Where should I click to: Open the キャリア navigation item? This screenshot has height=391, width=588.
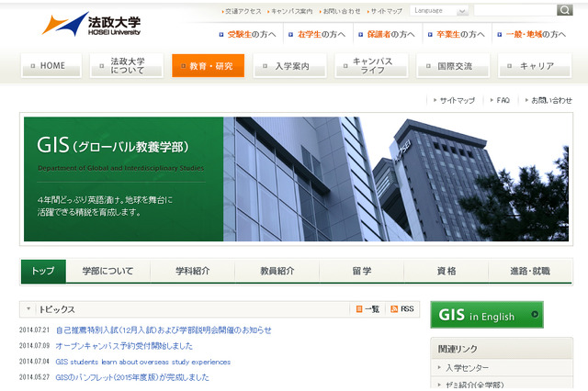535,65
